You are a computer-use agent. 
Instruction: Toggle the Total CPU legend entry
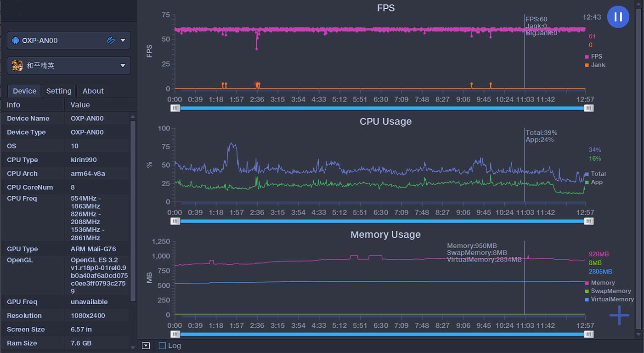[x=595, y=174]
